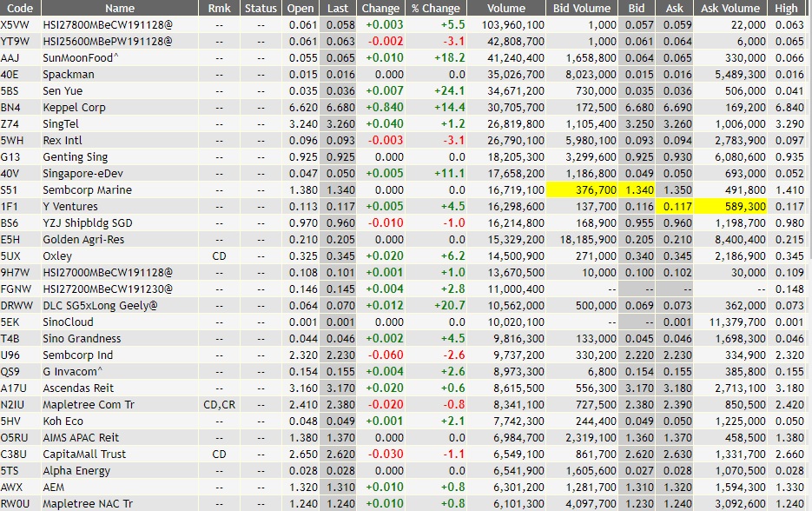Select Singapore-eDev stock name
The image size is (812, 511).
coord(83,174)
